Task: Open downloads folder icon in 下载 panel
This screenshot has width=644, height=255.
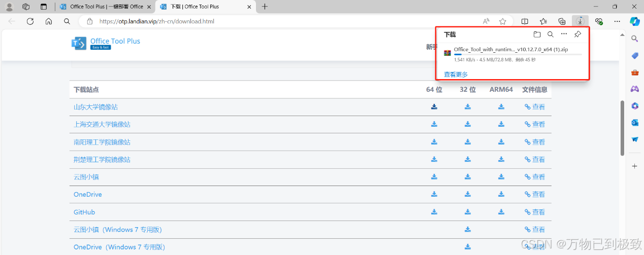Action: [537, 34]
